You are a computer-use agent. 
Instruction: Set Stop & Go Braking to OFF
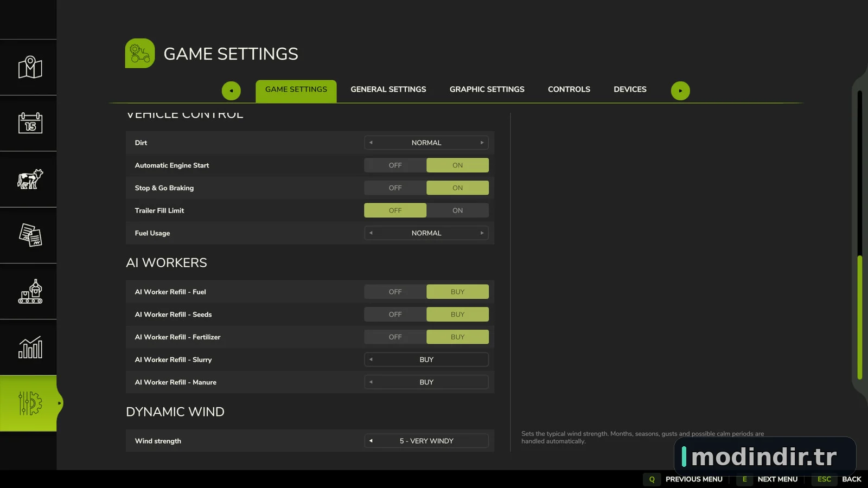[x=395, y=188]
